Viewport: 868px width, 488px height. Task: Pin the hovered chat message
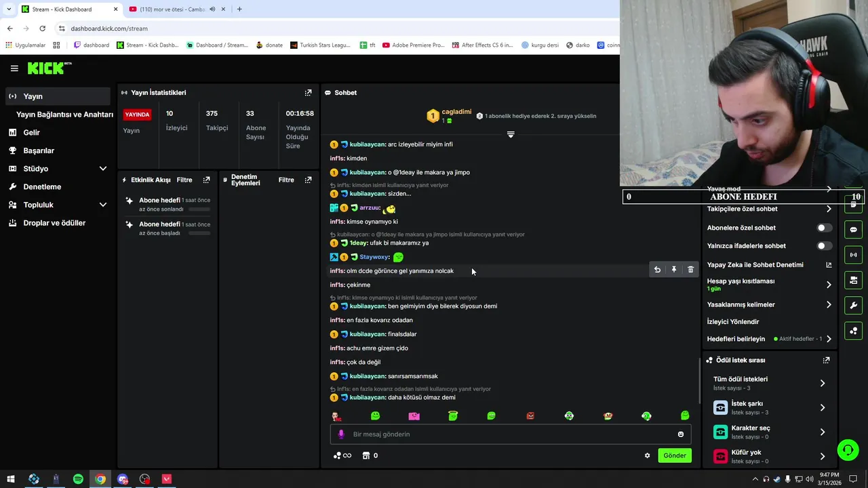pyautogui.click(x=674, y=270)
